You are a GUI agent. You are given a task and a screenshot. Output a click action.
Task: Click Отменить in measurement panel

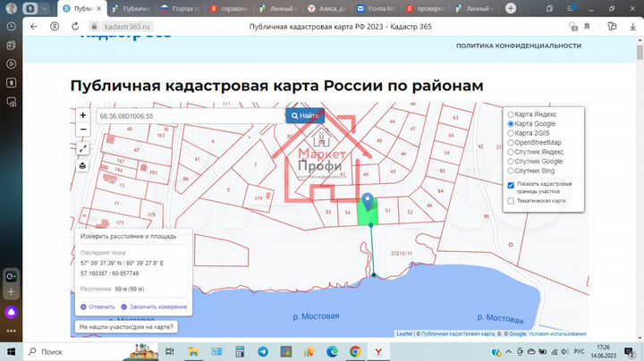coord(97,306)
